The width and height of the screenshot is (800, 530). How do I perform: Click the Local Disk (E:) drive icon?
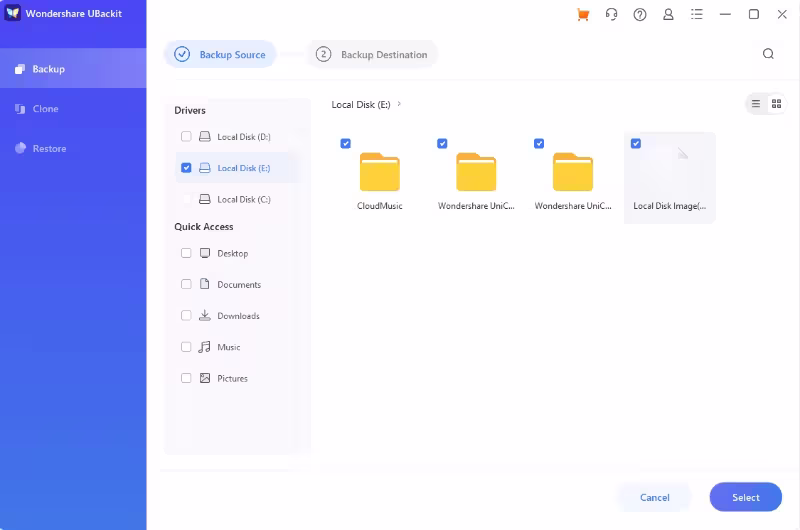coord(205,168)
